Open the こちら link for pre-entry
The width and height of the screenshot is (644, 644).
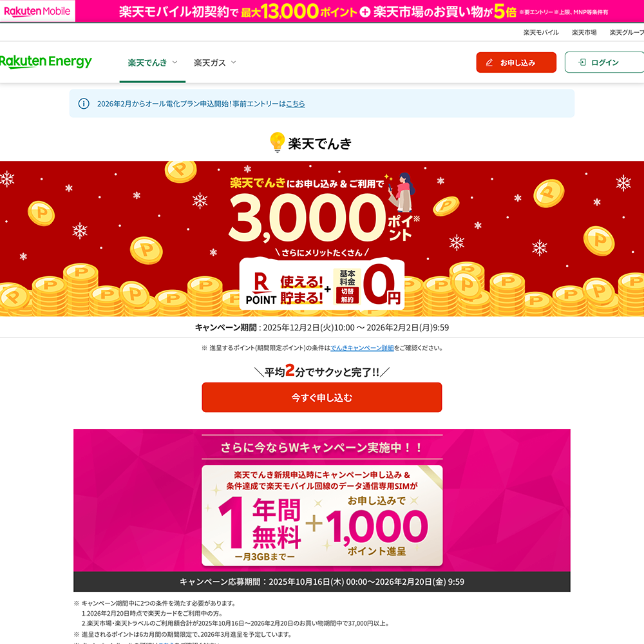[x=296, y=104]
